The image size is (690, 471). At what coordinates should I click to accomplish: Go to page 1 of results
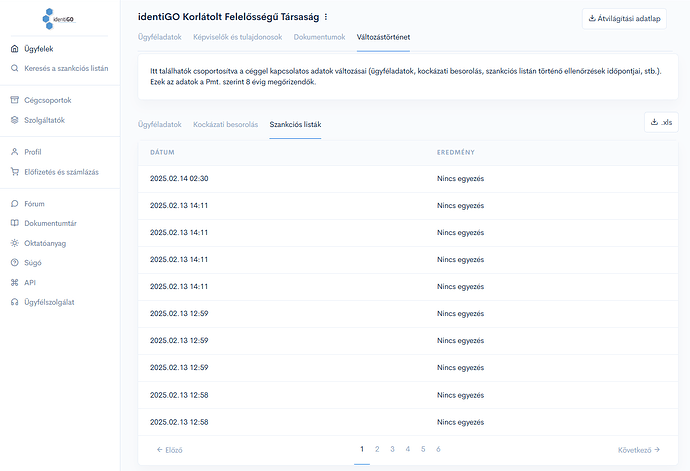click(x=362, y=449)
